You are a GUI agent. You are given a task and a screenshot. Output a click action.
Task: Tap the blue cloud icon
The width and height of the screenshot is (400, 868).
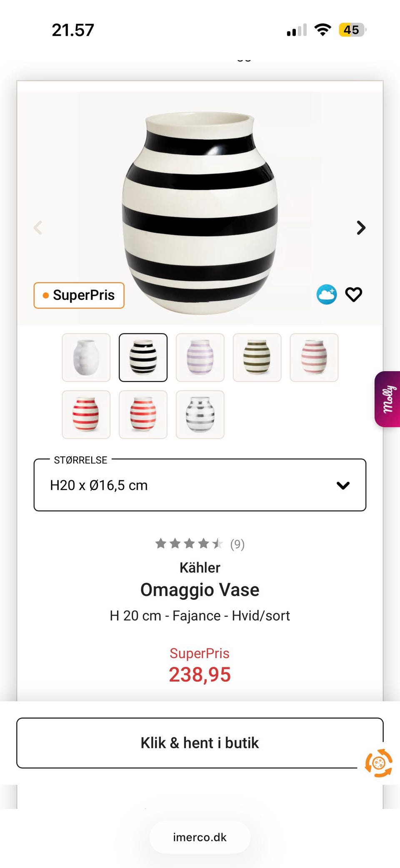pos(327,295)
